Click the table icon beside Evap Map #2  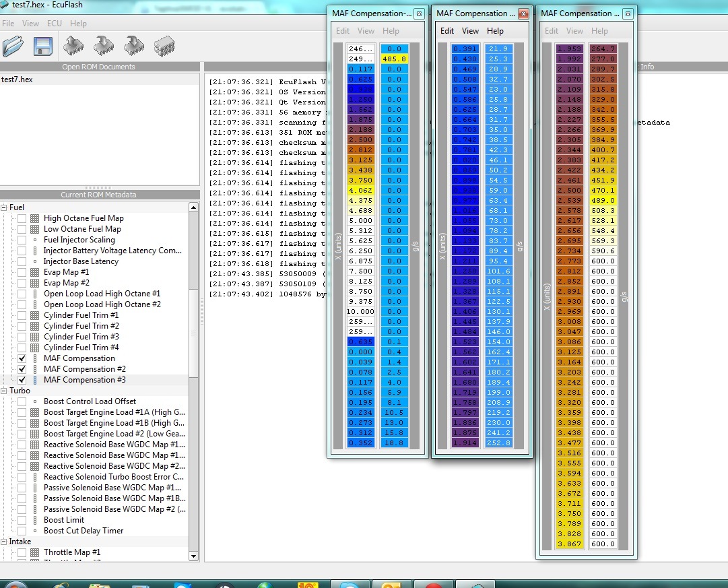pyautogui.click(x=35, y=283)
